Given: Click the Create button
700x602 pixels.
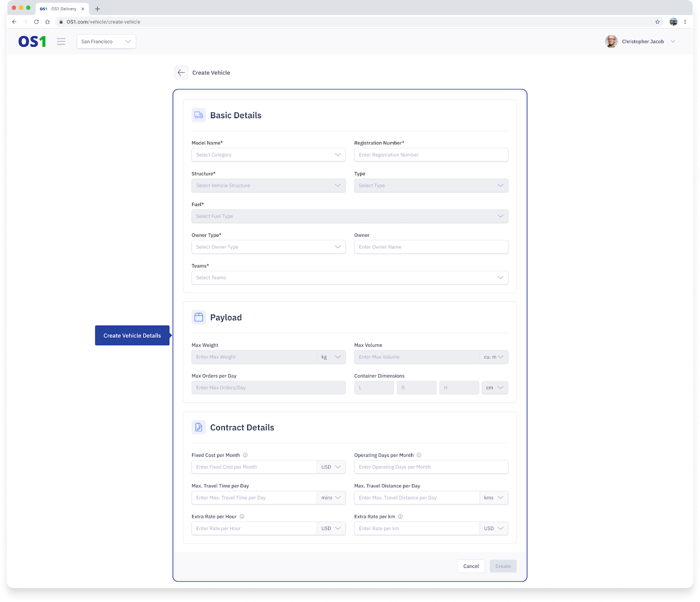Looking at the screenshot, I should coord(503,566).
